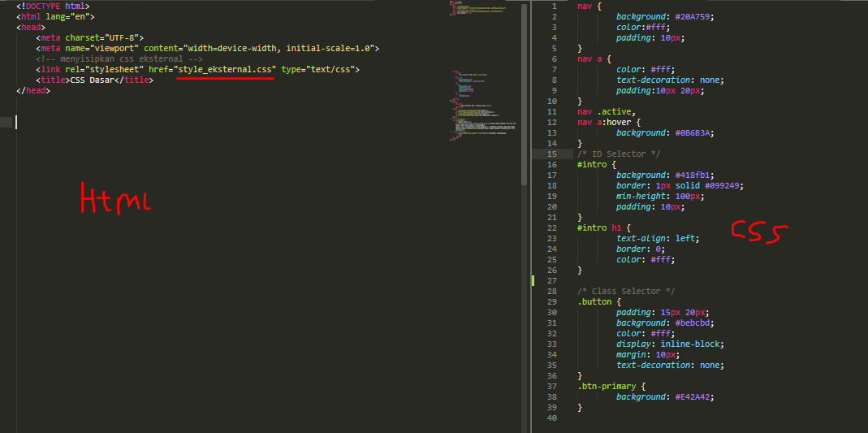
Task: Click 'text-decoration: none;' on line 35
Action: (670, 365)
